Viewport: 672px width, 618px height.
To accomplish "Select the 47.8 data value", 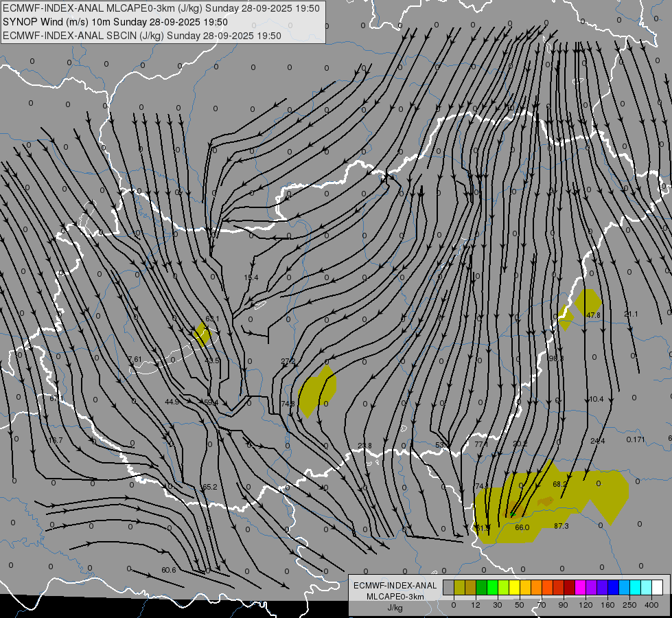I will (593, 314).
